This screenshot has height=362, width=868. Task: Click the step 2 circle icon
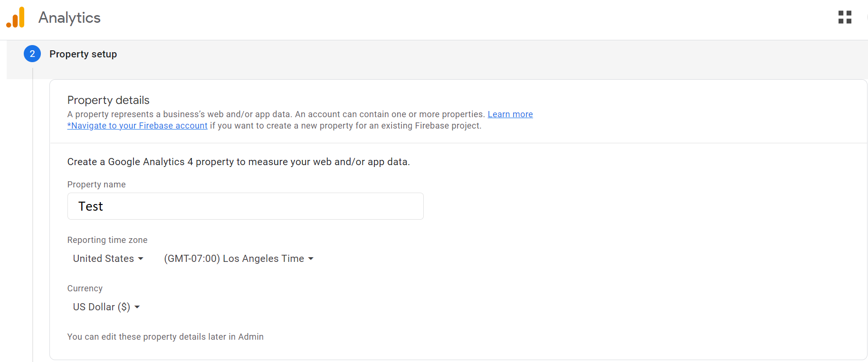(x=32, y=54)
